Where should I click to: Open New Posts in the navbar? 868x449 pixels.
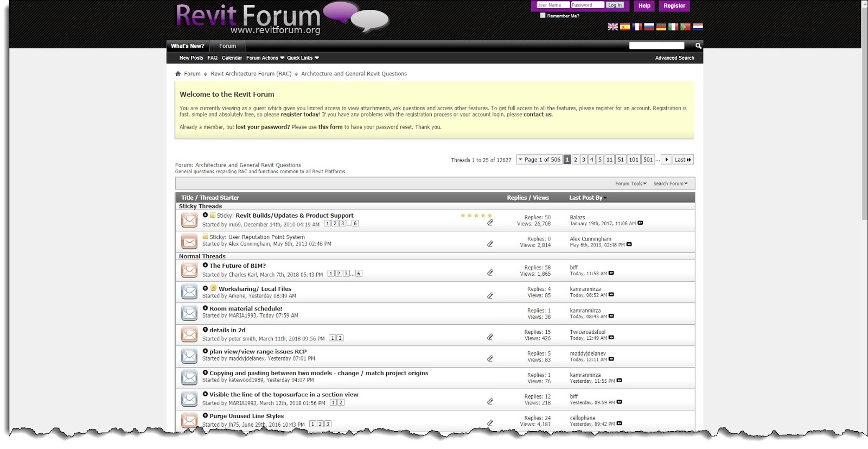click(192, 58)
